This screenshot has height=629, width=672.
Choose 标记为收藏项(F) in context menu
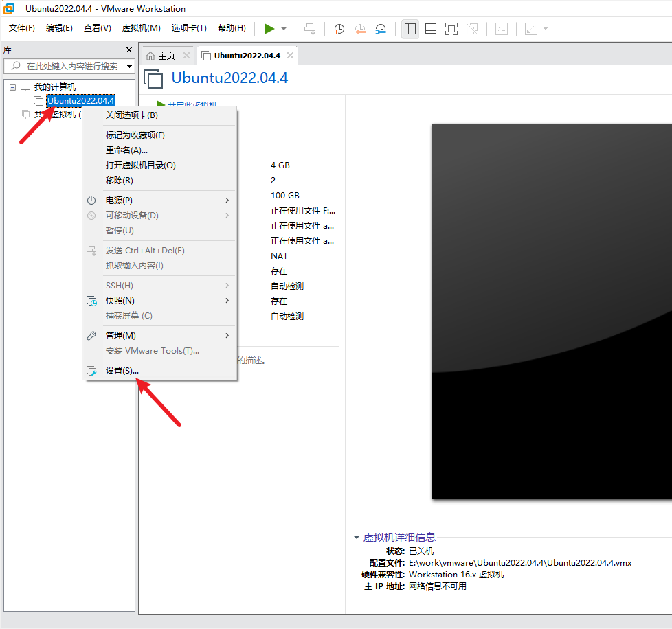click(x=159, y=135)
